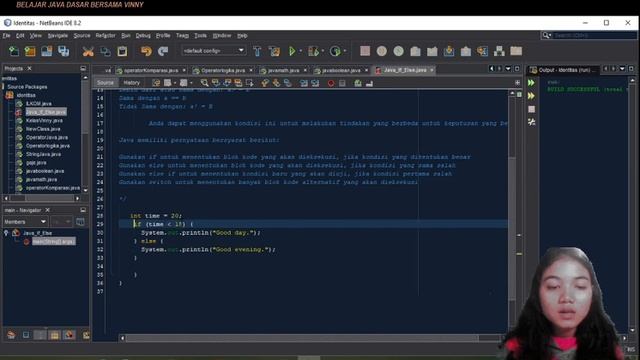Image resolution: width=640 pixels, height=360 pixels.
Task: Maximize editor window via the tab bar icon
Action: [x=517, y=69]
